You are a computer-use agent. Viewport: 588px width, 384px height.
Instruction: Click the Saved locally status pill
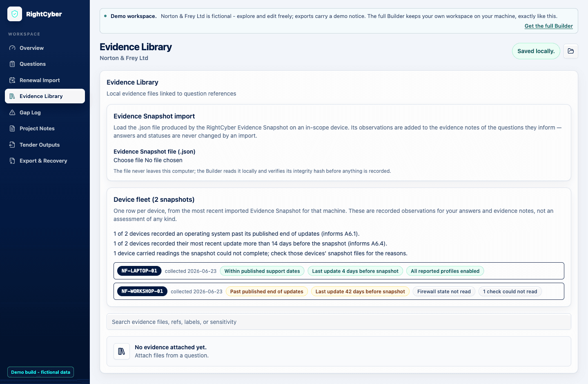(x=536, y=51)
